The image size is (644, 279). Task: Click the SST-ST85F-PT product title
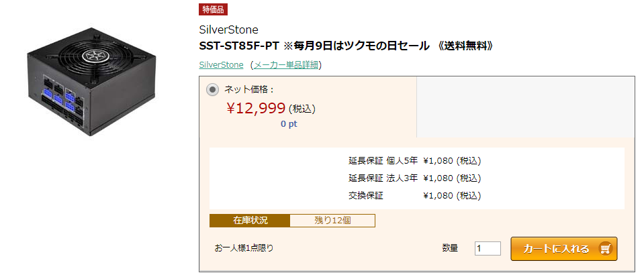point(347,46)
